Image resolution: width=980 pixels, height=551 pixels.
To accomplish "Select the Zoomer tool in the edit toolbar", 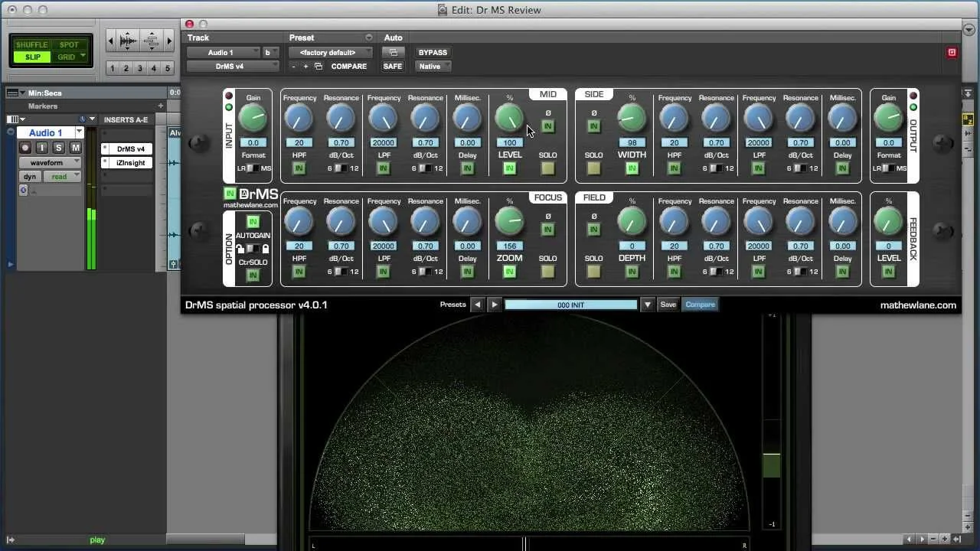I will 129,40.
